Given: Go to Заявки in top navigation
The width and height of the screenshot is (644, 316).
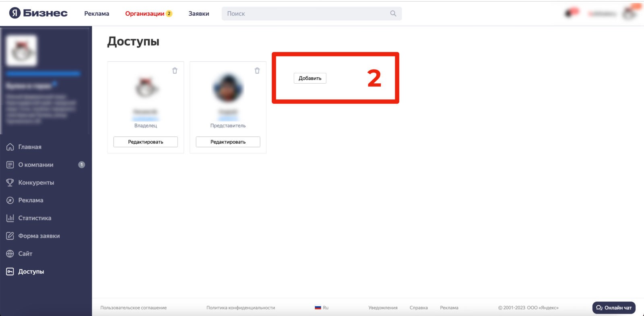Looking at the screenshot, I should point(199,14).
